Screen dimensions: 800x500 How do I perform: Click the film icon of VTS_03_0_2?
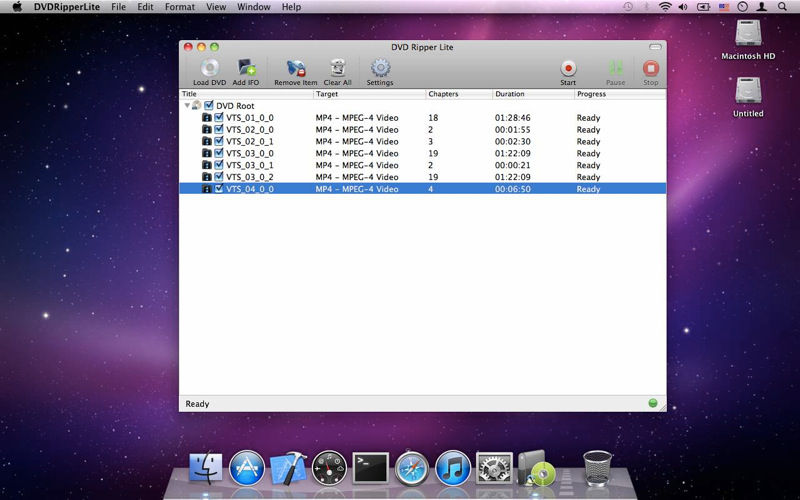pyautogui.click(x=207, y=177)
